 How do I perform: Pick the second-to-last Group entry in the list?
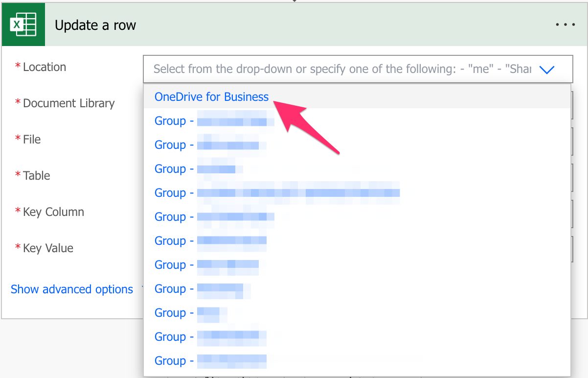pos(210,337)
